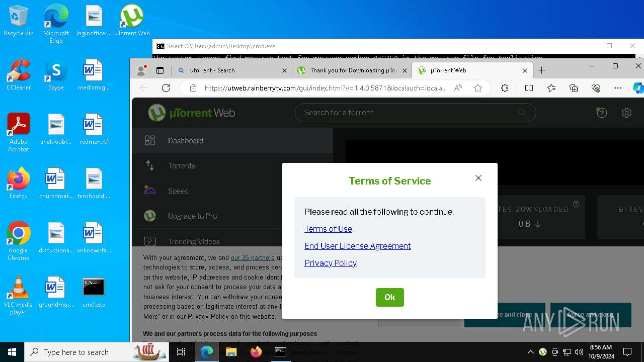View site information lock icon
Screen dimensions: 644x362
pos(193,88)
